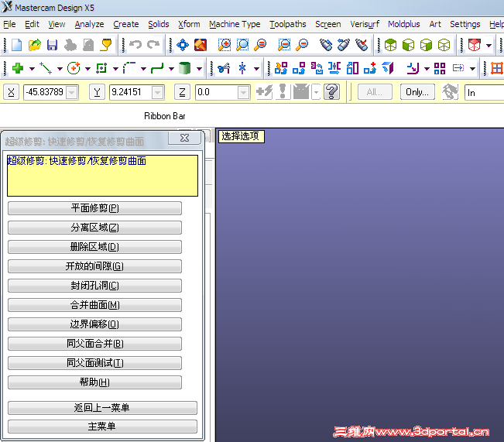
Task: Expand the dropdown next to Create line
Action: [60, 68]
